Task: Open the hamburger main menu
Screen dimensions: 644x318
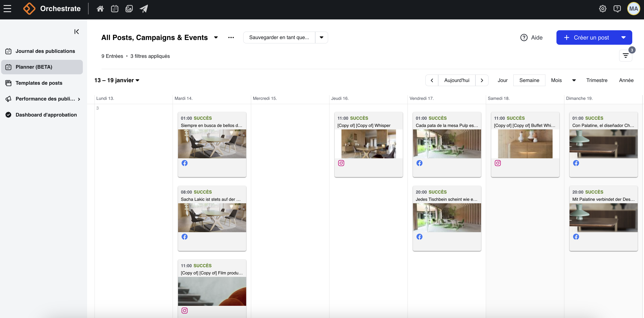Action: tap(7, 9)
